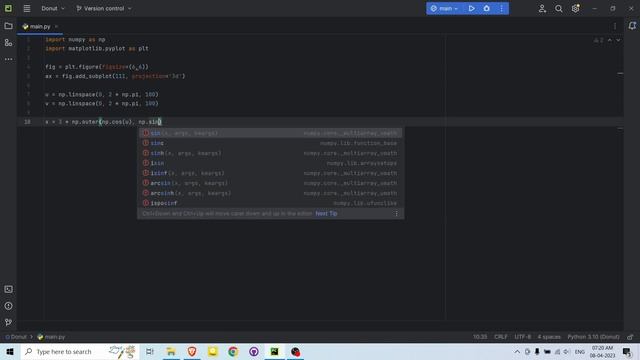Run the main configuration
The image size is (640, 360).
tap(471, 8)
